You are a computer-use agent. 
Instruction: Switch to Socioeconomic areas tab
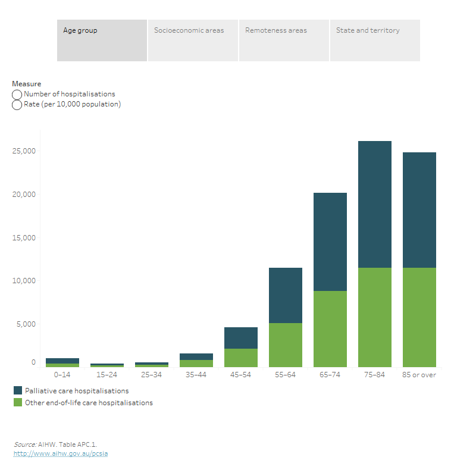point(193,40)
